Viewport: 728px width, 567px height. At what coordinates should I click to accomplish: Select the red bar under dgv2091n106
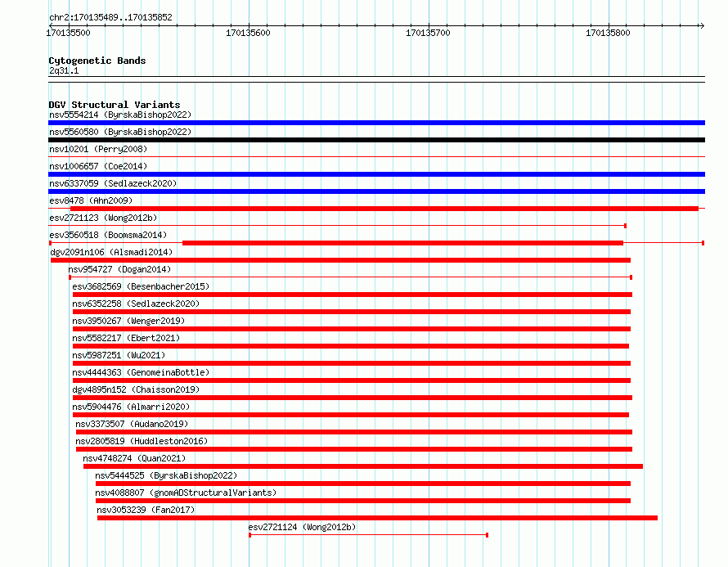pos(341,260)
